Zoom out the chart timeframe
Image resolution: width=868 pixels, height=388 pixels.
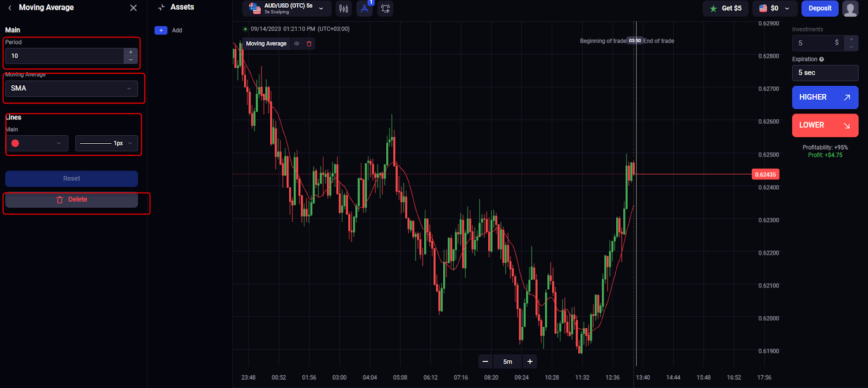coord(486,361)
